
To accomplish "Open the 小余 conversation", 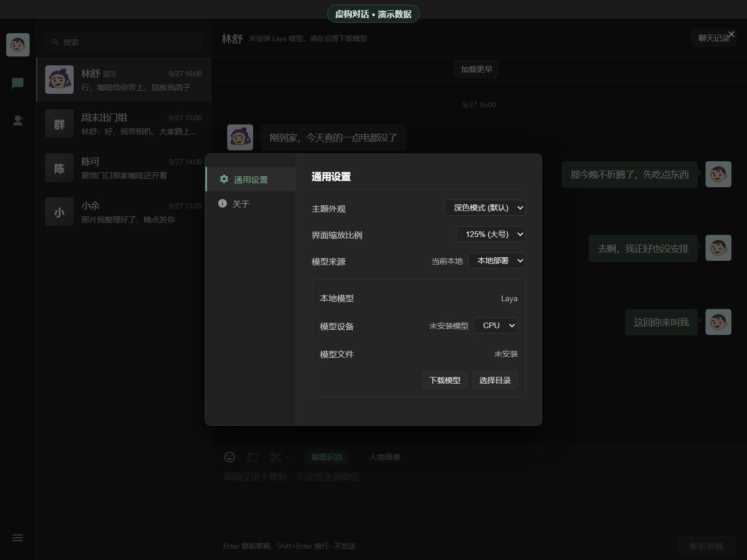I will [123, 212].
